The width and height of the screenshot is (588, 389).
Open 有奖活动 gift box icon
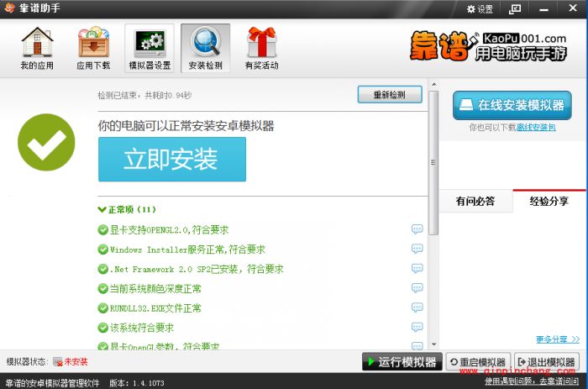coord(261,49)
